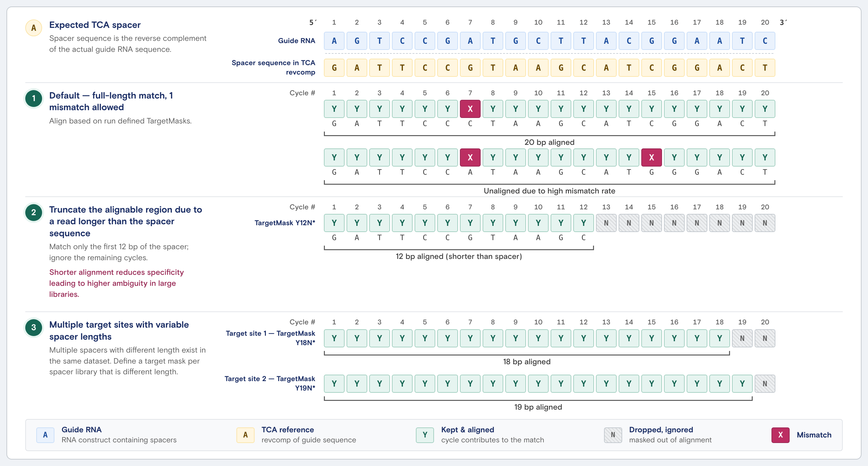Image resolution: width=868 pixels, height=466 pixels.
Task: Click the "TCA reference" legend title
Action: coord(288,430)
